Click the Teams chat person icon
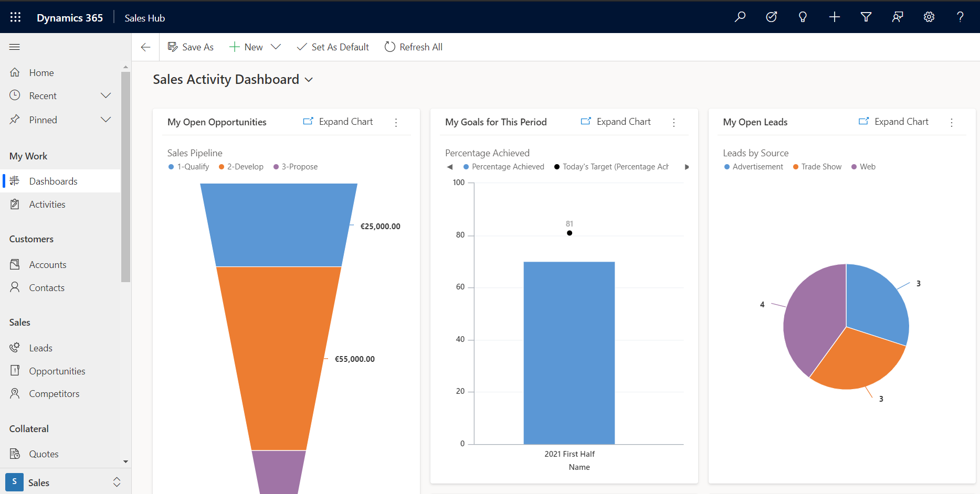980x494 pixels. click(898, 17)
